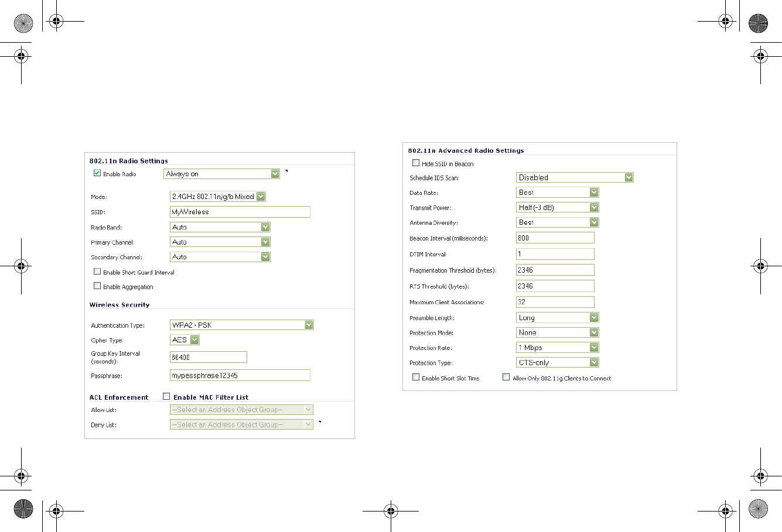Open the Deny List address group dropdown
Screen dimensions: 782x532
[x=241, y=424]
